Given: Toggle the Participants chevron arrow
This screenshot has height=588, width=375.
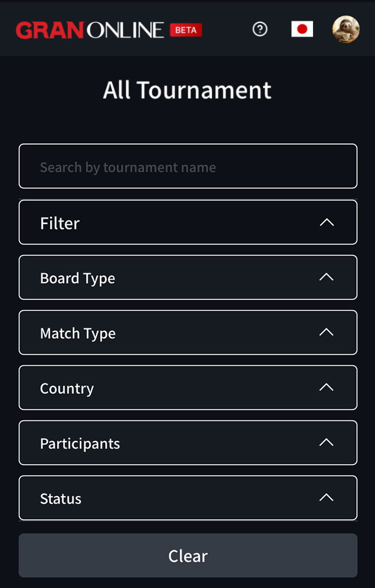Looking at the screenshot, I should pyautogui.click(x=327, y=443).
